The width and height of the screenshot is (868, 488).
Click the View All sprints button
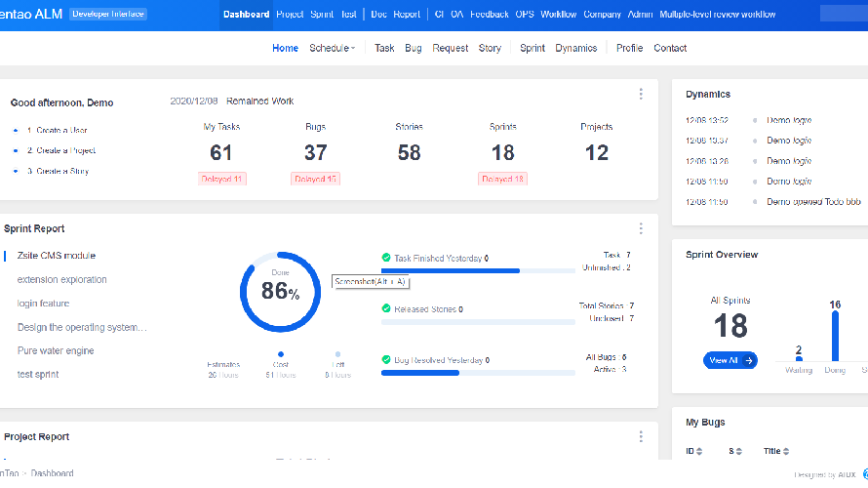(730, 360)
